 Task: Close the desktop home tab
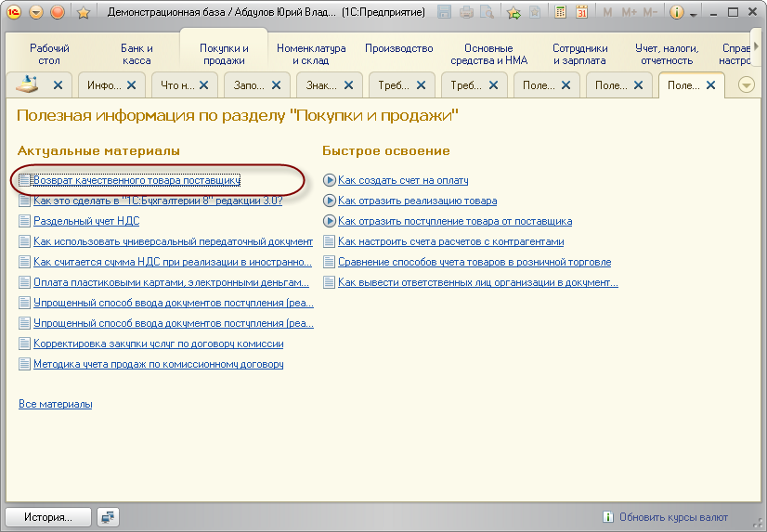point(58,85)
